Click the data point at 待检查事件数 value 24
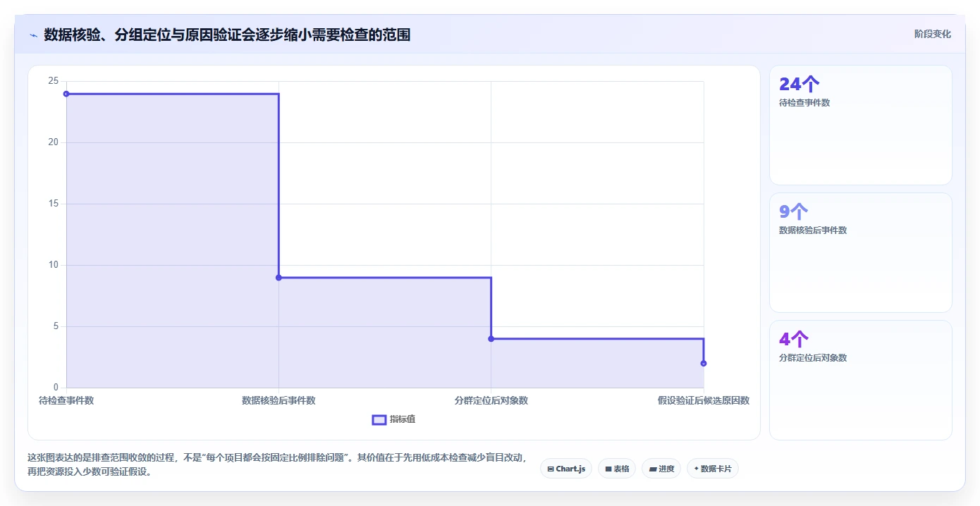The height and width of the screenshot is (506, 980). (x=66, y=94)
